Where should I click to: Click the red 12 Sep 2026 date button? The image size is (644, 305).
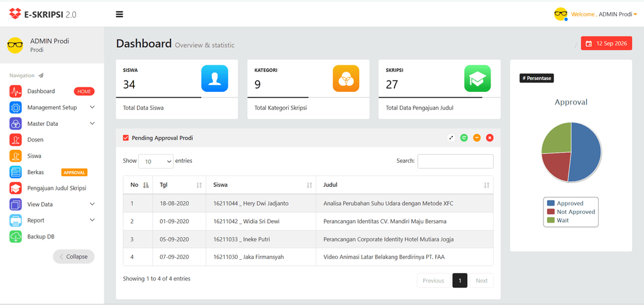click(606, 43)
